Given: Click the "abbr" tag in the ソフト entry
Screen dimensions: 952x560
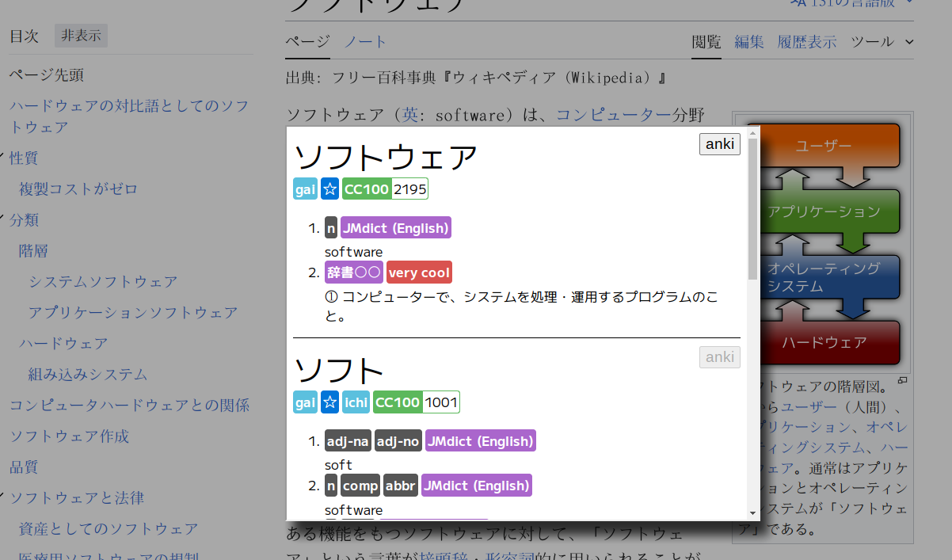Looking at the screenshot, I should [x=400, y=486].
